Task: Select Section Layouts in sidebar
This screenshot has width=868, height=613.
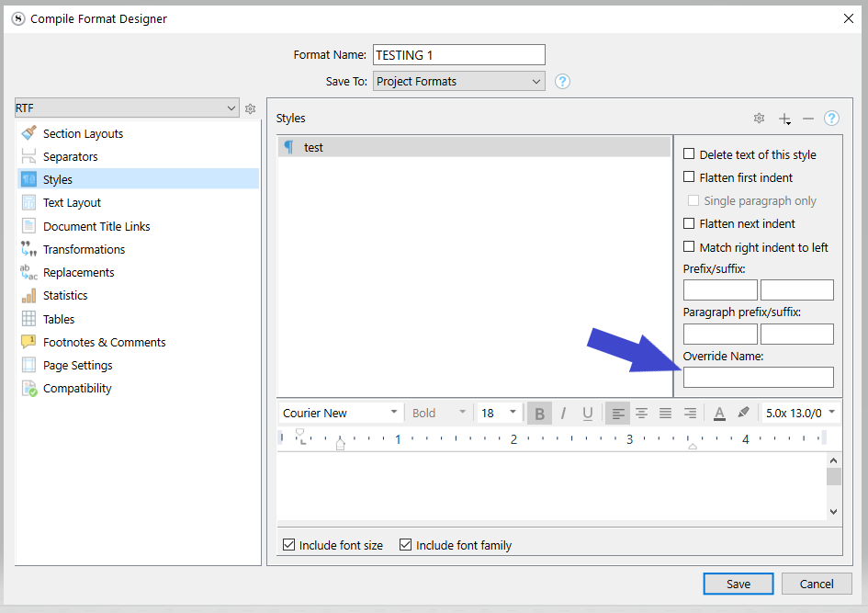Action: coord(83,133)
